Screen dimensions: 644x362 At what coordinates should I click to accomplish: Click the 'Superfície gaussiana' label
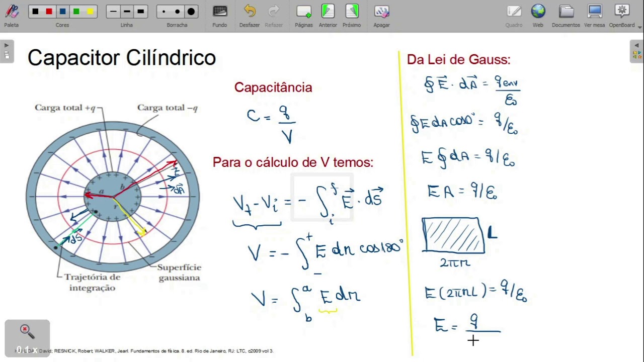click(x=179, y=273)
